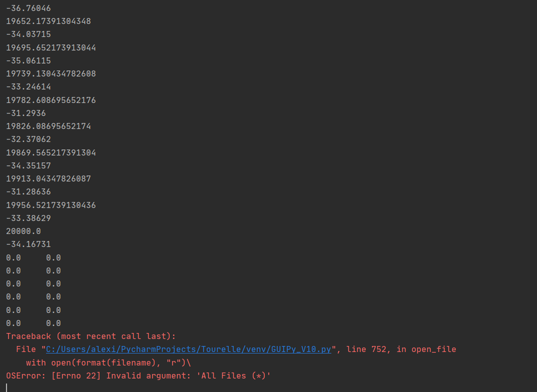Click the 19826.08695652174 output line

(48, 126)
